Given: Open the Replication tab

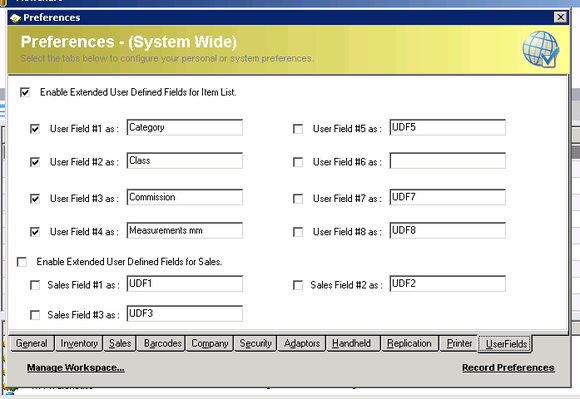Looking at the screenshot, I should click(409, 344).
